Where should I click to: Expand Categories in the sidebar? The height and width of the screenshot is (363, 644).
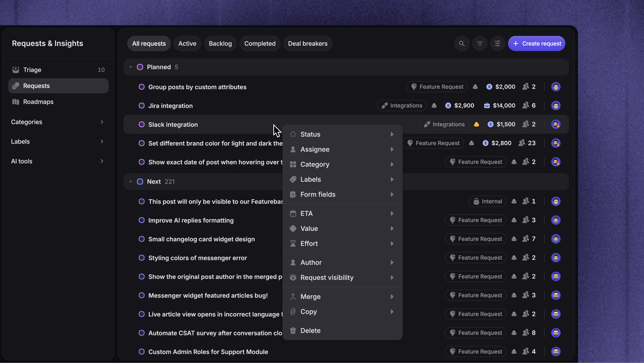pyautogui.click(x=57, y=122)
